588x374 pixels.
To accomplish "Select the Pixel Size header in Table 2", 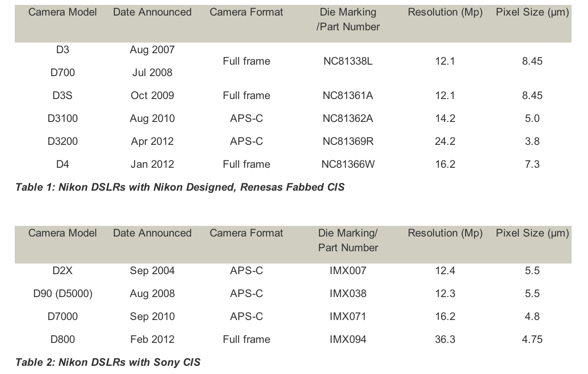I will coord(532,233).
